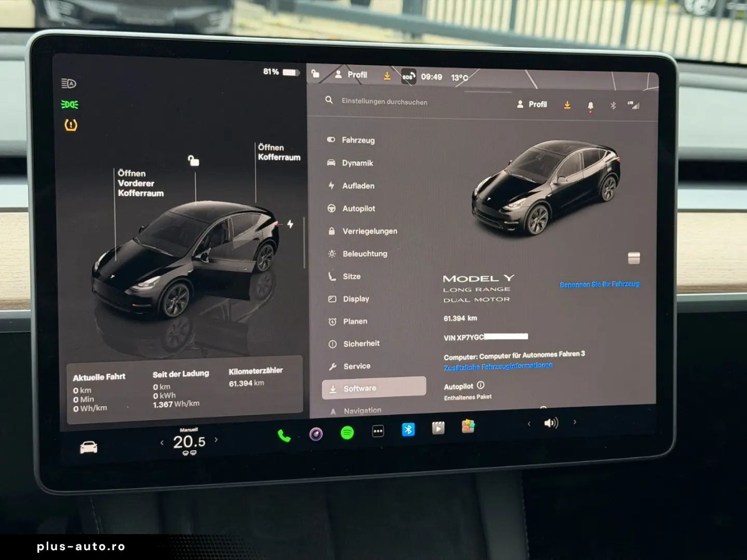
Task: Click the Einstellungen durchsuchen search field
Action: point(384,102)
